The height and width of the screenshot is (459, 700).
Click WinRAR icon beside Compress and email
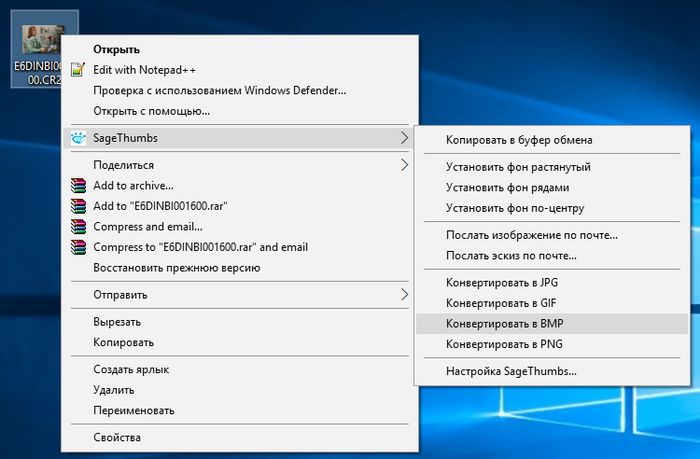(79, 226)
